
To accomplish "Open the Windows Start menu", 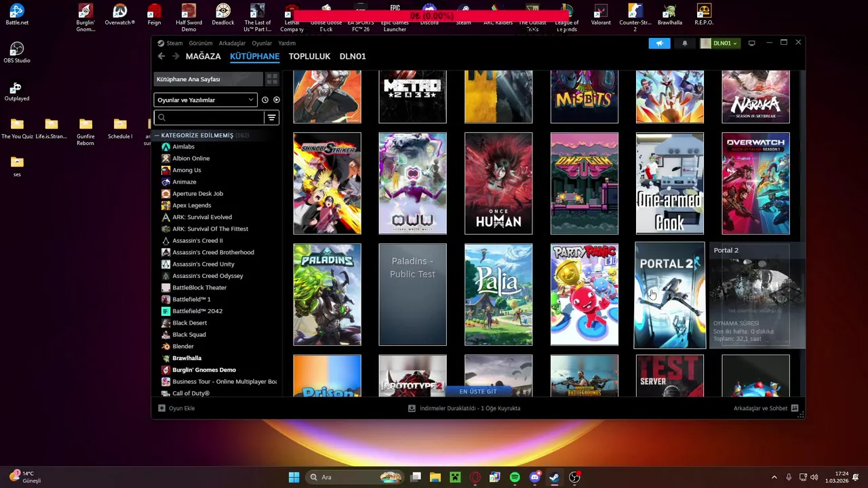I will [294, 477].
